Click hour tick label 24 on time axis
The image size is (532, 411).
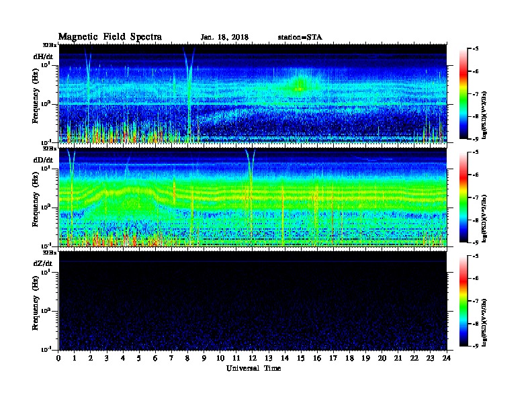point(447,359)
